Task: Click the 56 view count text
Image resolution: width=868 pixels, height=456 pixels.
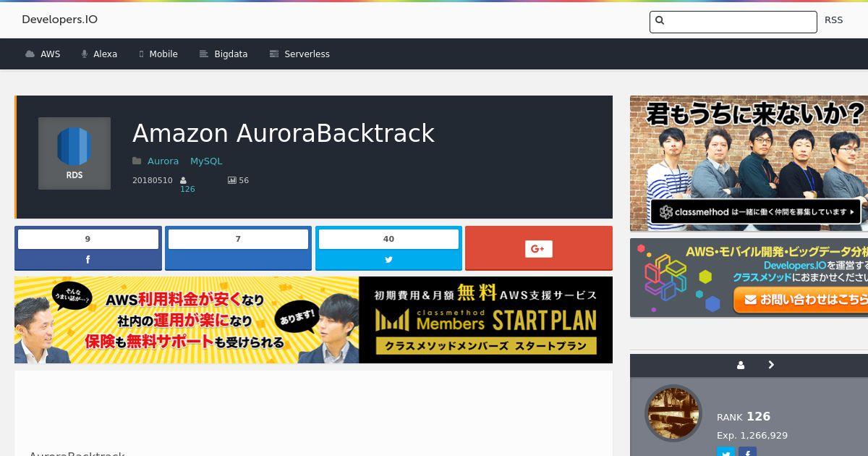Action: click(244, 180)
